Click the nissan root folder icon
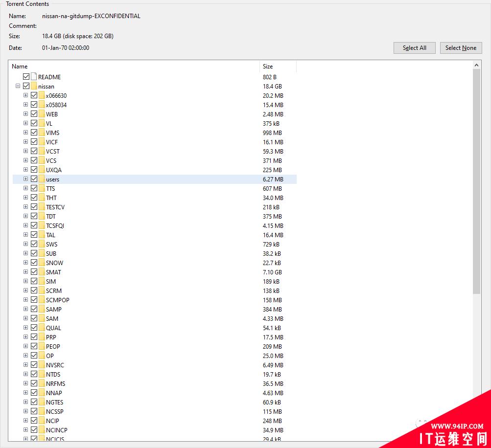This screenshot has width=491, height=448. pyautogui.click(x=34, y=86)
